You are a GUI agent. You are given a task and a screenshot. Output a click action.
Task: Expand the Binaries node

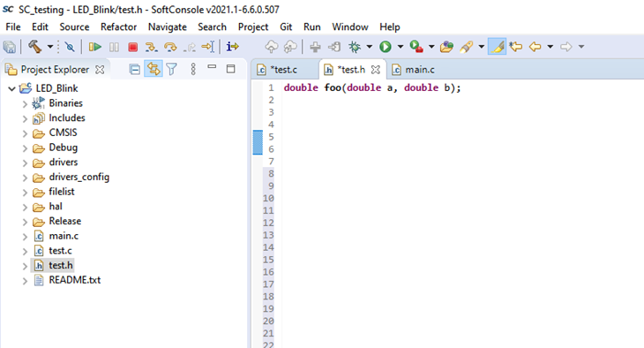tap(25, 103)
